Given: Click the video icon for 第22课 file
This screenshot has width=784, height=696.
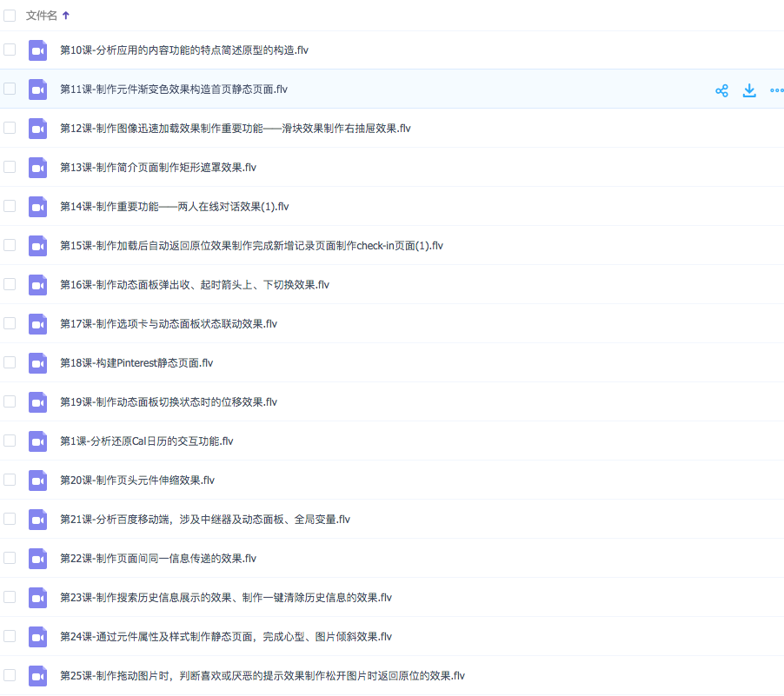Looking at the screenshot, I should (37, 559).
